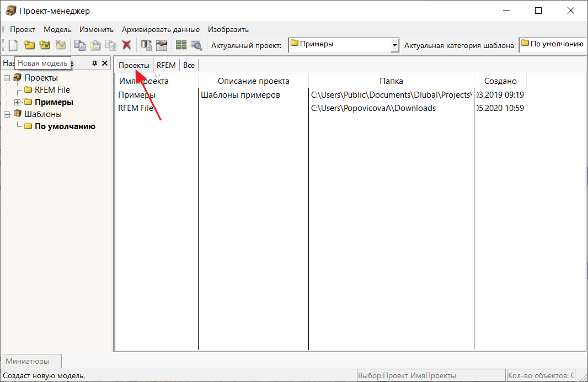
Task: Click the Шаблоны примеров description cell
Action: (x=240, y=95)
